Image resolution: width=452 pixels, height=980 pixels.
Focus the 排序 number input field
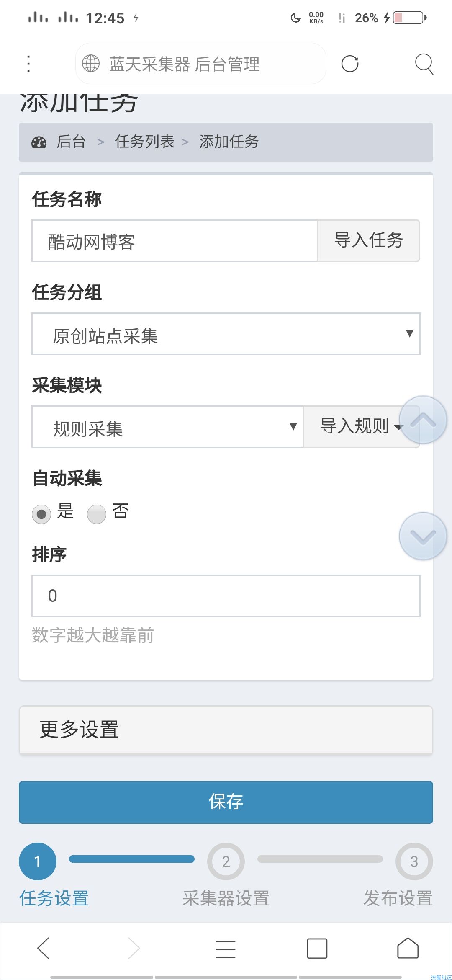point(226,596)
